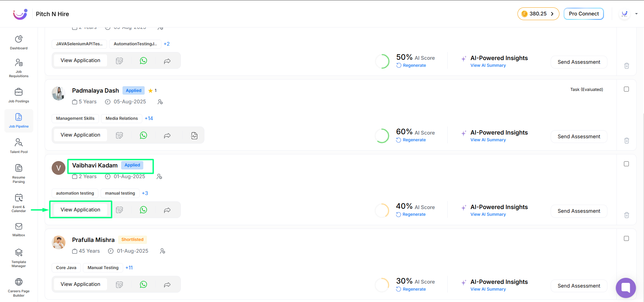Open the chat support bubble
Viewport: 644px width, 302px height.
(626, 288)
